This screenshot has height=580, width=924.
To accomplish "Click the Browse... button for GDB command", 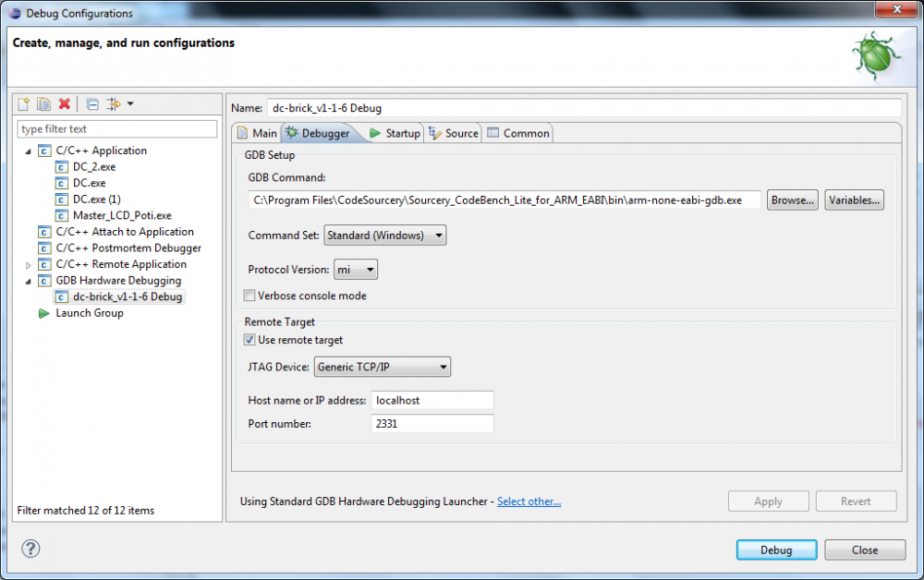I will pyautogui.click(x=793, y=200).
